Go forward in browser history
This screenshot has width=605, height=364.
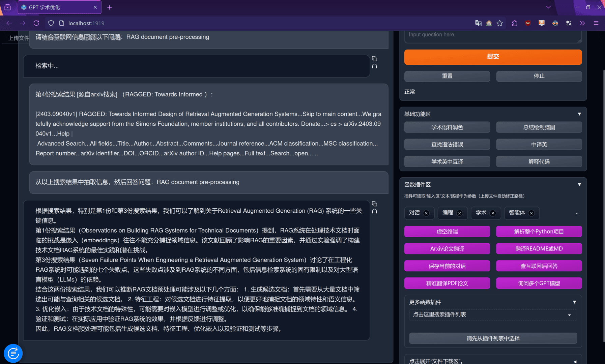tap(23, 23)
